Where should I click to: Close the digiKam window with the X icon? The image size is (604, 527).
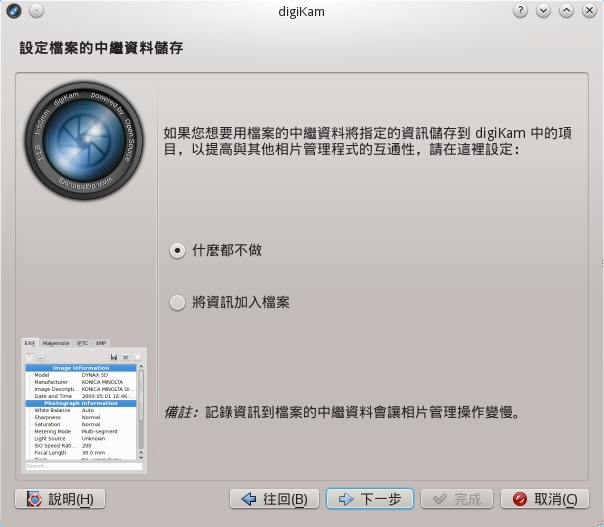(589, 11)
